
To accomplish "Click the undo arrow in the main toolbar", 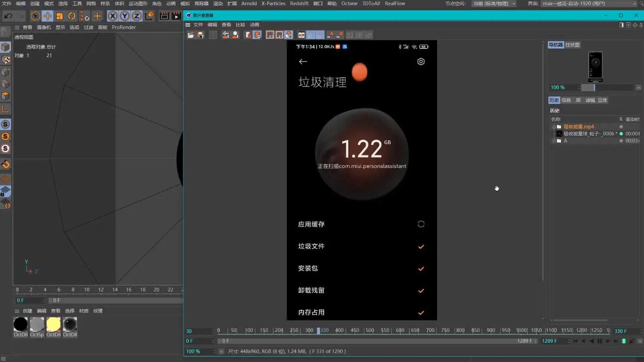I will tap(8, 16).
